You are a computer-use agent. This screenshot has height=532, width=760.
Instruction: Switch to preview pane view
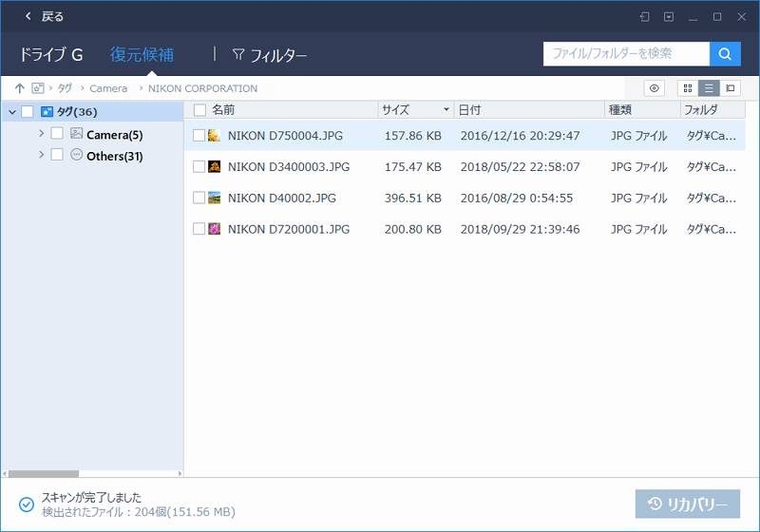(730, 88)
